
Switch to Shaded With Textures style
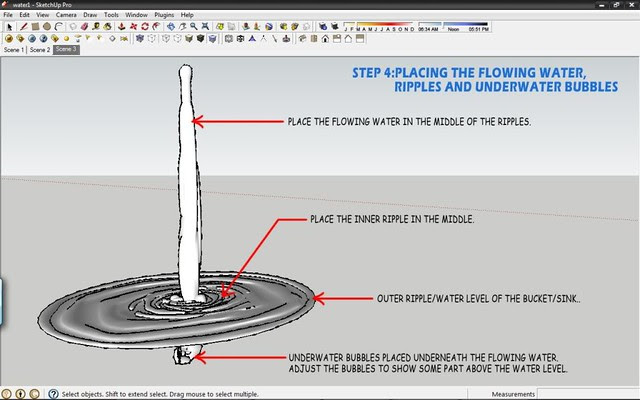(200, 39)
